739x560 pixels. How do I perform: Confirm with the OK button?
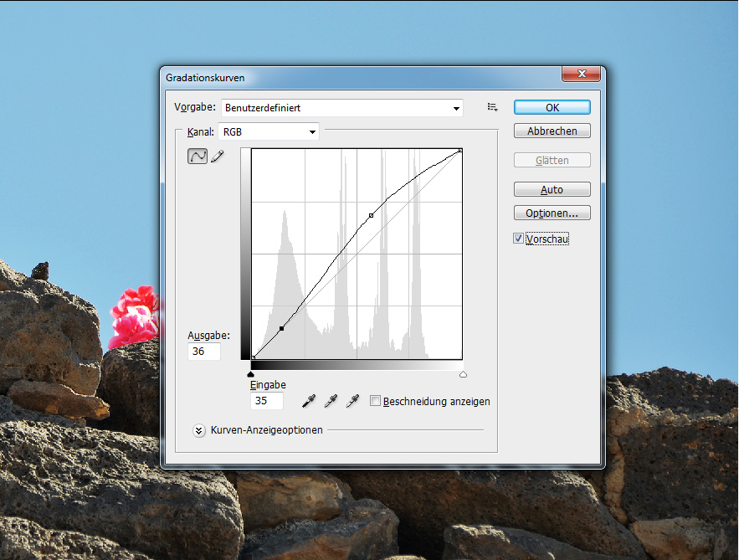552,107
